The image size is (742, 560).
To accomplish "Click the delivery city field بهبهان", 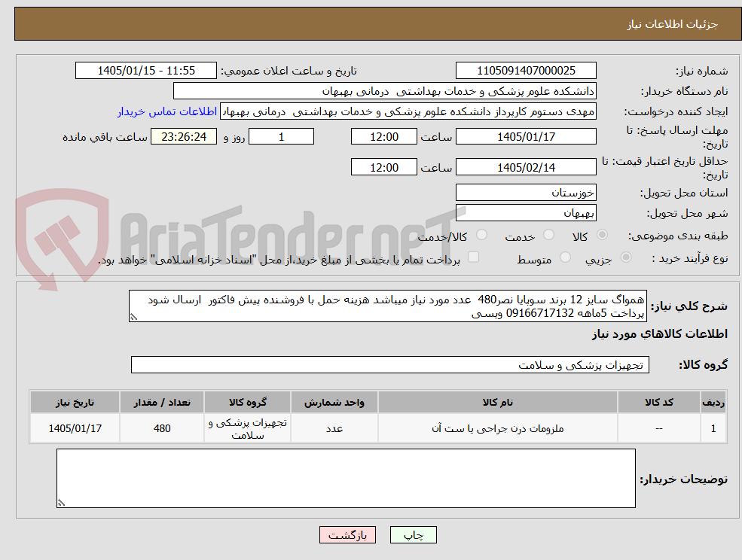I will [526, 213].
